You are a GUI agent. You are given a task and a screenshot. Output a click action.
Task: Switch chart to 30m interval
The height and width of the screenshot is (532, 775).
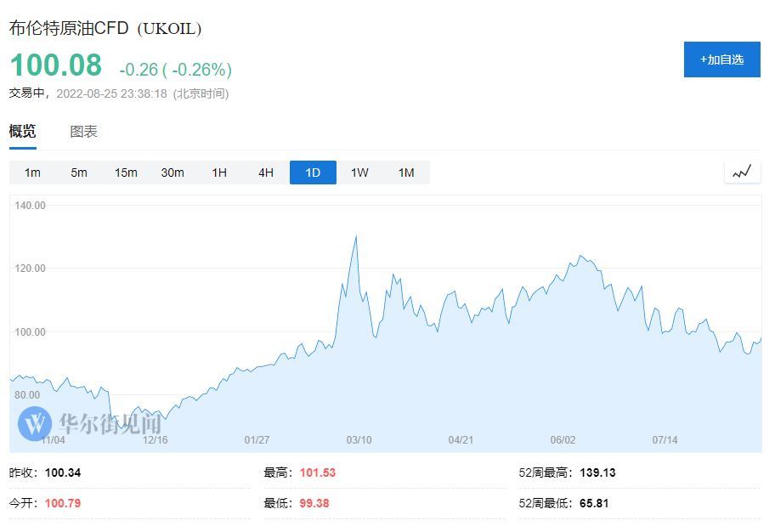pos(173,173)
